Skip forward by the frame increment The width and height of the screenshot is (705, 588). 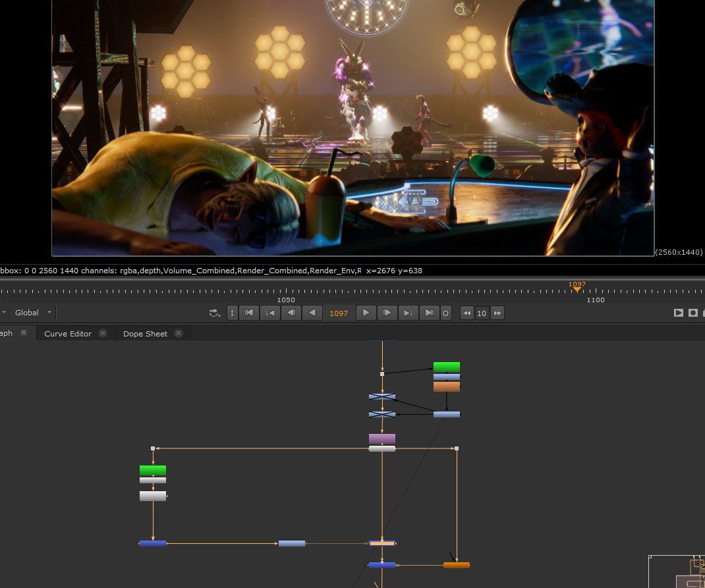point(497,313)
